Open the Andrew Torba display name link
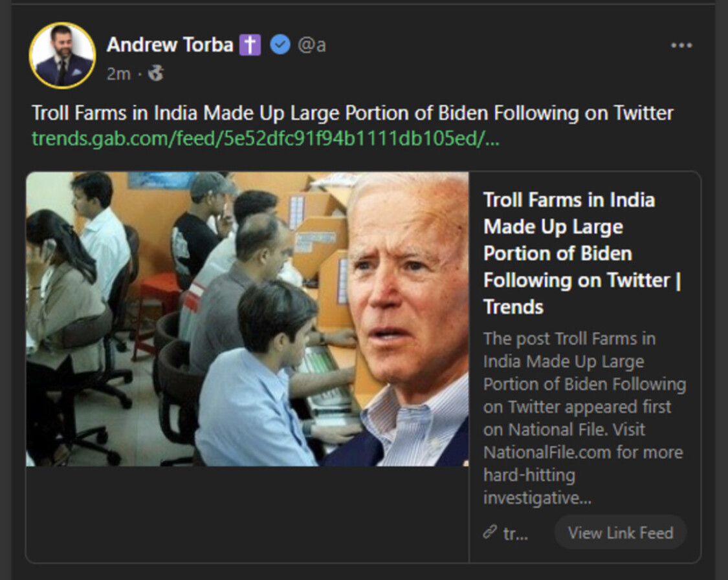This screenshot has height=580, width=728. click(x=170, y=45)
